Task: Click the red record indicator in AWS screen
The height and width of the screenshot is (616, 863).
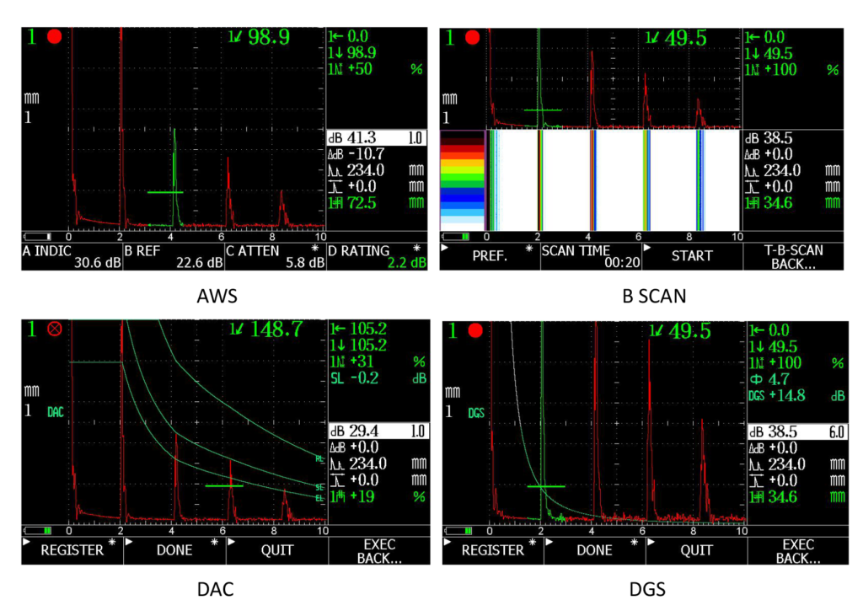Action: click(x=55, y=37)
